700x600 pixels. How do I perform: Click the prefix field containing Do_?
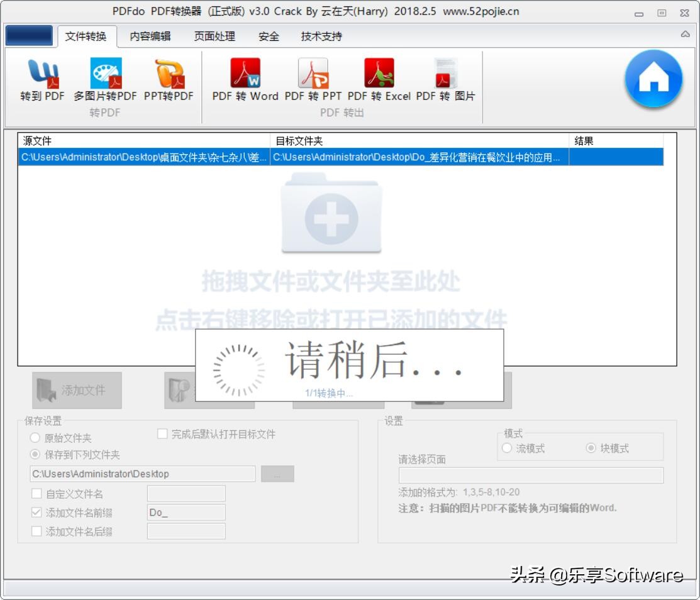pos(186,512)
